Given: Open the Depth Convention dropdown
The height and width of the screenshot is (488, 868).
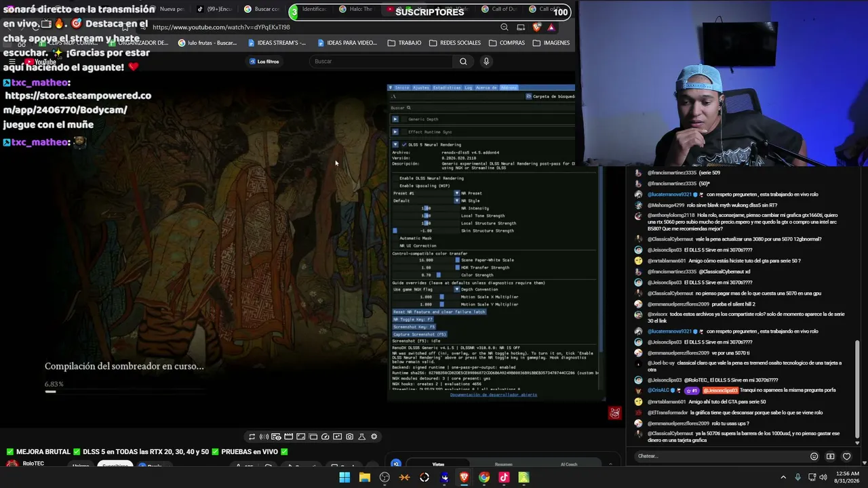Looking at the screenshot, I should tap(426, 289).
